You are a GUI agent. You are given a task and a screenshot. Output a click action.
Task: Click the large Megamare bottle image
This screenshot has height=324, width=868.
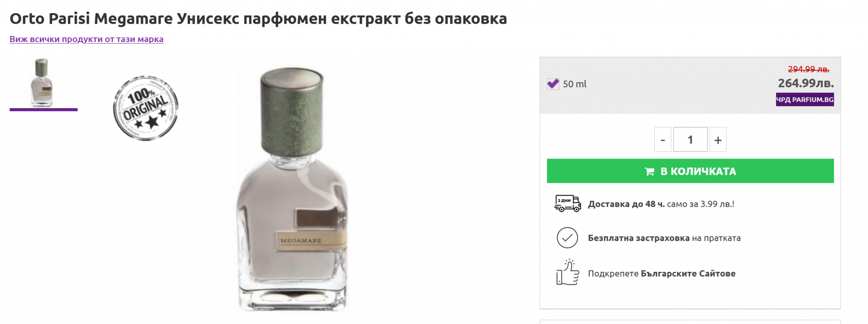292,189
